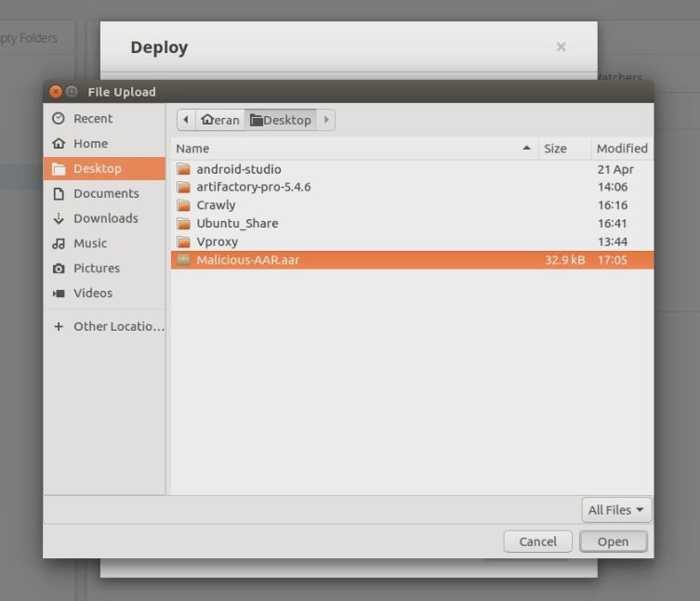The height and width of the screenshot is (601, 700).
Task: Select the Crawly folder
Action: coord(216,205)
